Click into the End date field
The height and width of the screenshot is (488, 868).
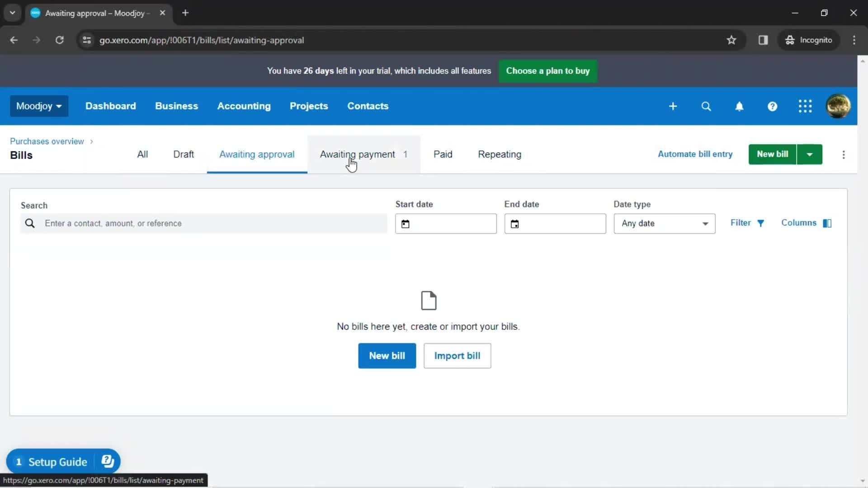(555, 224)
